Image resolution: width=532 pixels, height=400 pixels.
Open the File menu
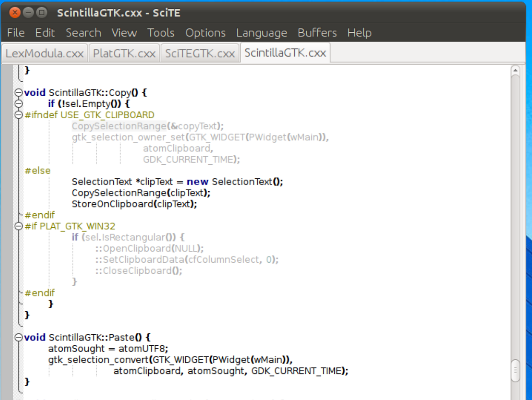click(x=16, y=33)
